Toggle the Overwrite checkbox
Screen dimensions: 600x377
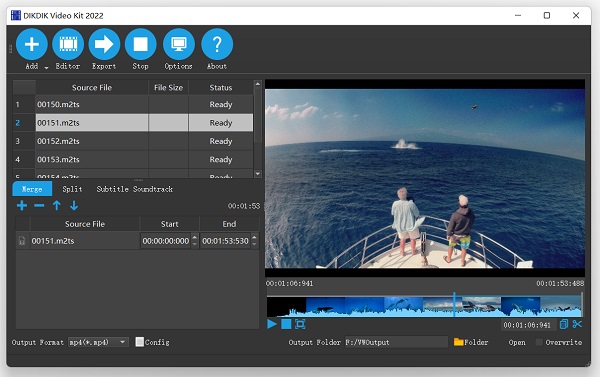pos(539,342)
